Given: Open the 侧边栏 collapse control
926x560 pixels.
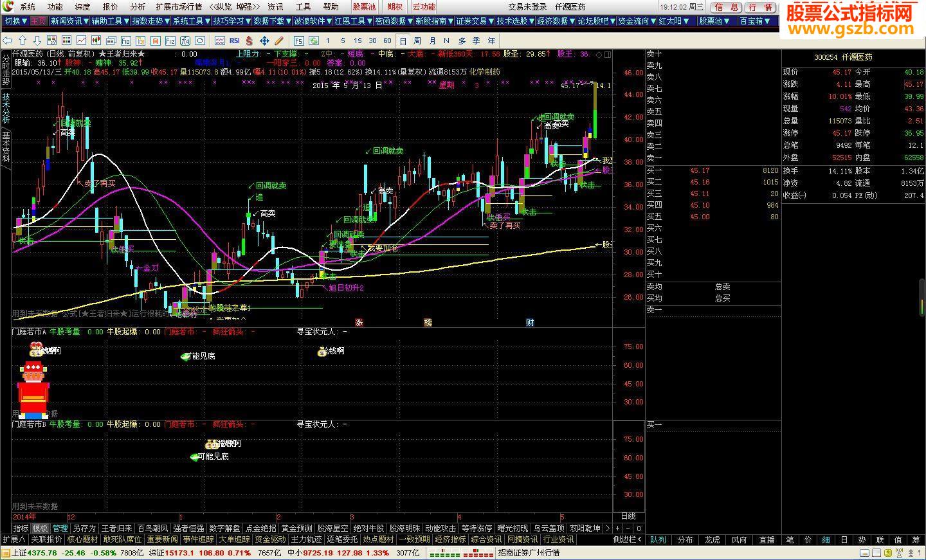Looking at the screenshot, I should (x=628, y=539).
